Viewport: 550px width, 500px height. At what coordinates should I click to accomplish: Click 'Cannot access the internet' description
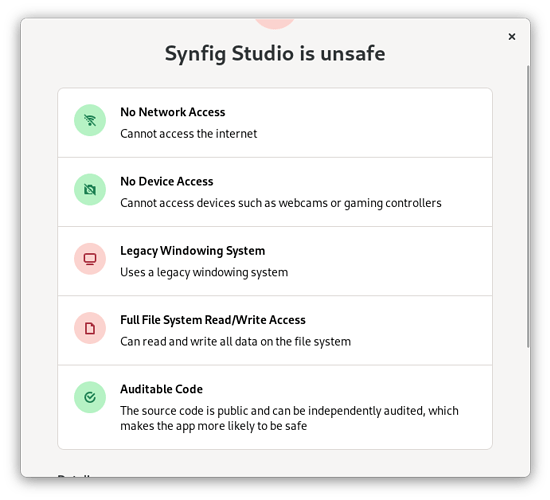pos(188,134)
